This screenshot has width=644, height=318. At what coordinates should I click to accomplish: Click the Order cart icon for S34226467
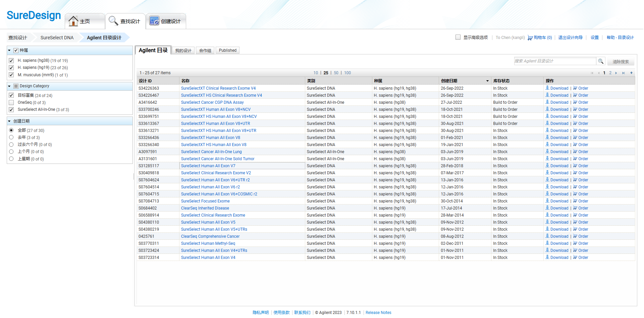coord(575,95)
